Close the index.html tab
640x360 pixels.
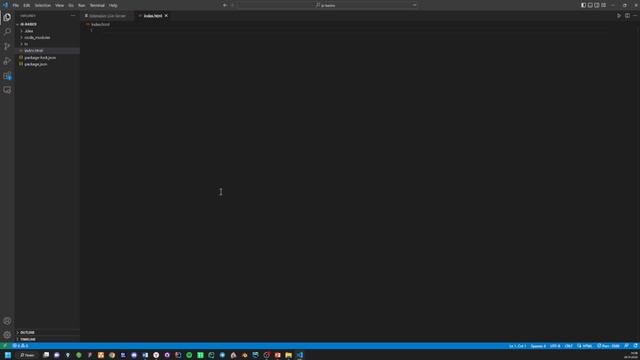[x=166, y=16]
